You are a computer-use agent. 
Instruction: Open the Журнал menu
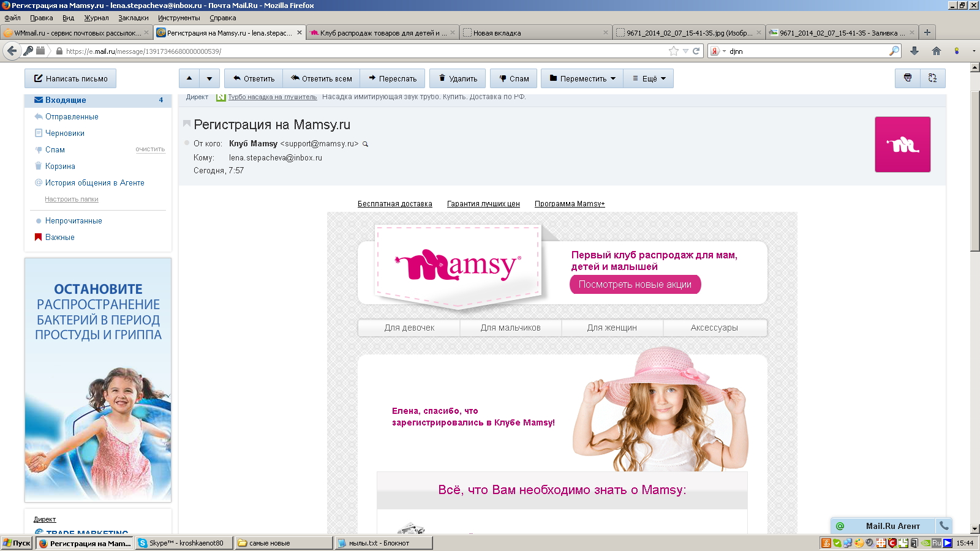coord(96,18)
